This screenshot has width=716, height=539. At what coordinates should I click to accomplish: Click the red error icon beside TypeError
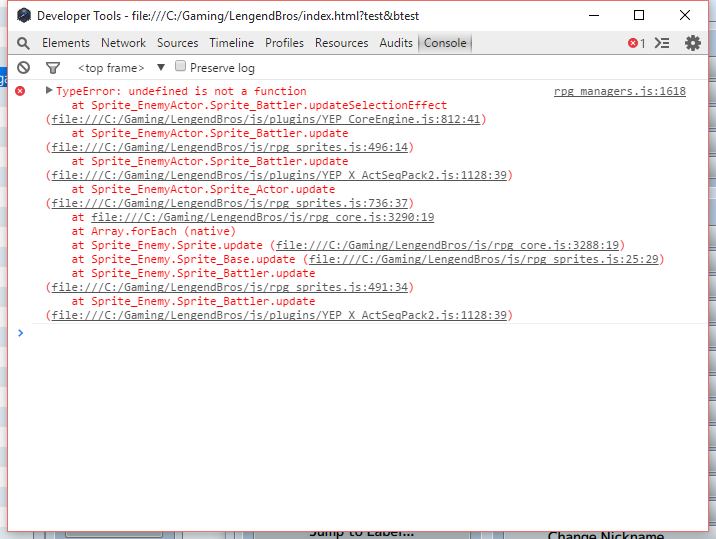20,91
